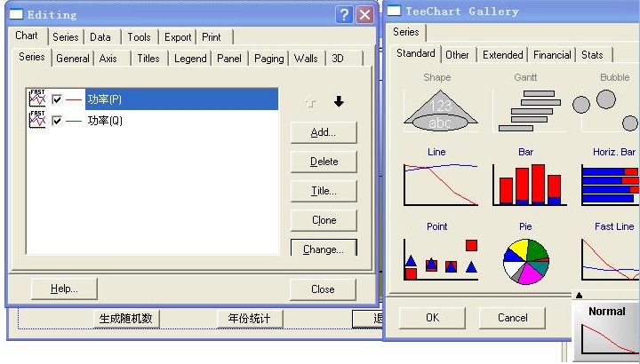Click the Editing dialog help question-mark button
Viewport: 640px width, 364px height.
tap(344, 15)
